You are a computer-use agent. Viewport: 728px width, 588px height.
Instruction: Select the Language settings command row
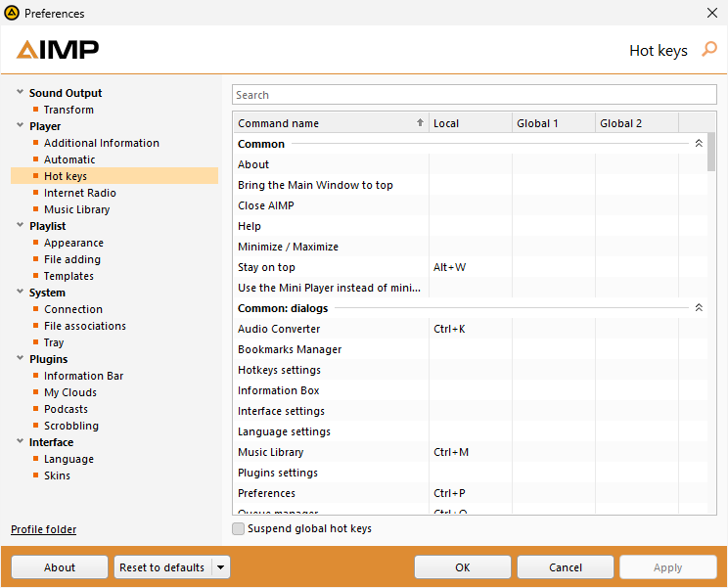[x=470, y=431]
